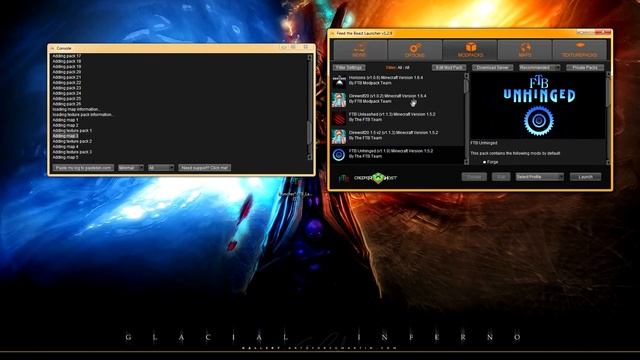
Task: Click the 'loading map information...' console line
Action: click(76, 109)
